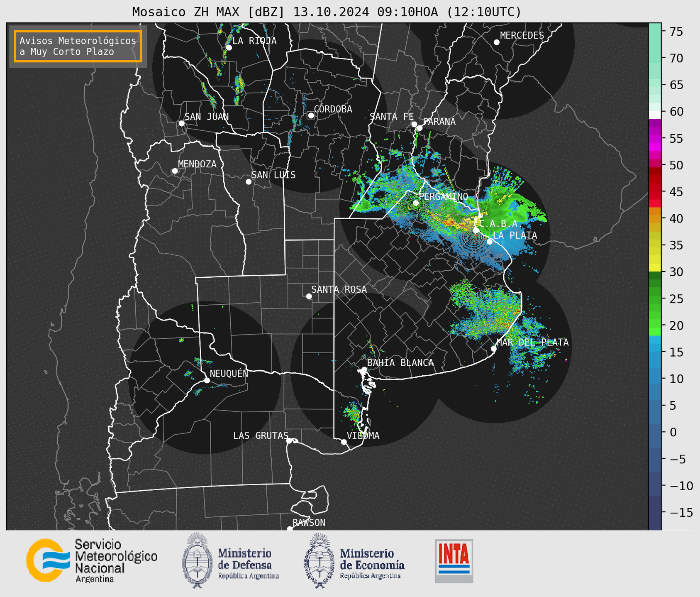Click the CÓRDOBA city label text
The height and width of the screenshot is (597, 700).
click(x=333, y=109)
